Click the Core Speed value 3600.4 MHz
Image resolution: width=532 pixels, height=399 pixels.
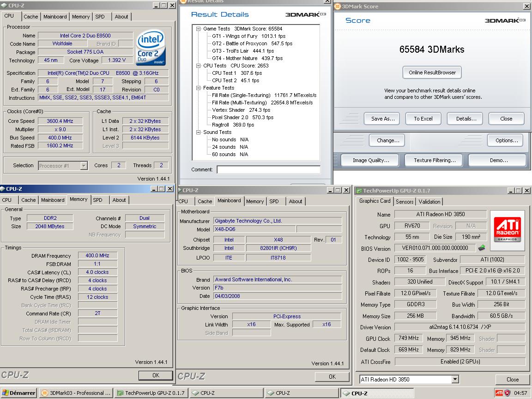tap(60, 121)
